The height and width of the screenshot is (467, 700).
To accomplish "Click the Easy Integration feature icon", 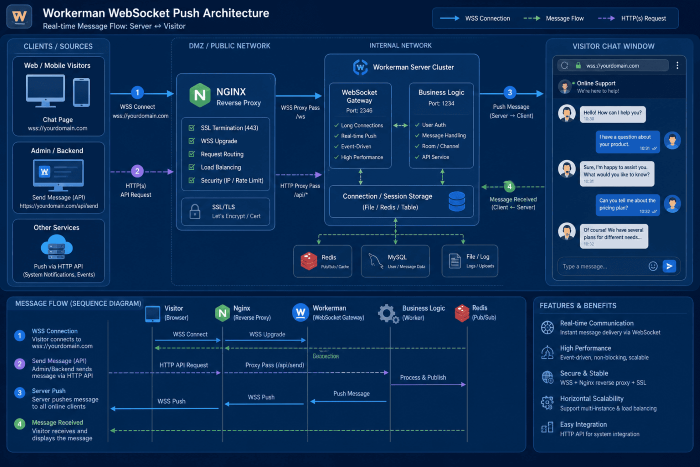I will [x=547, y=428].
